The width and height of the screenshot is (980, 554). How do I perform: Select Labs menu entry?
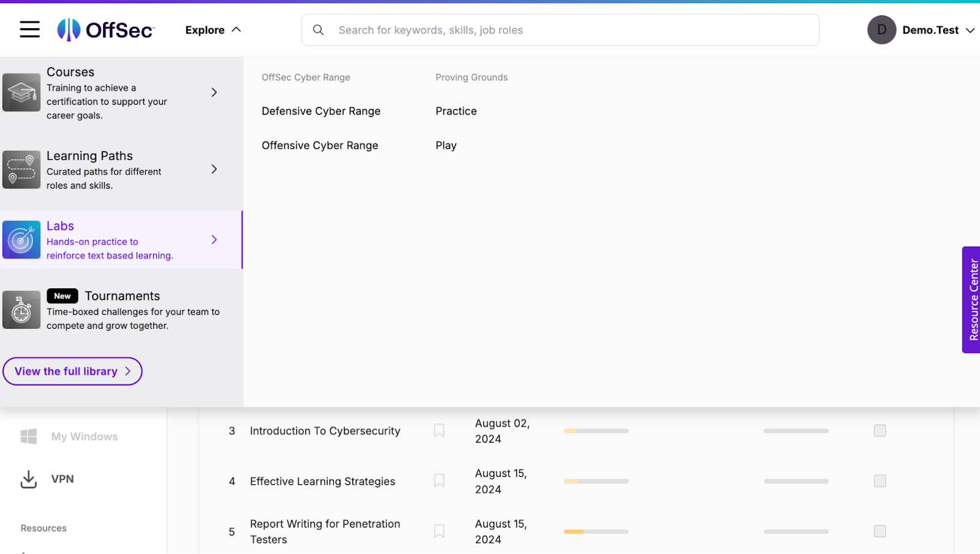click(121, 240)
